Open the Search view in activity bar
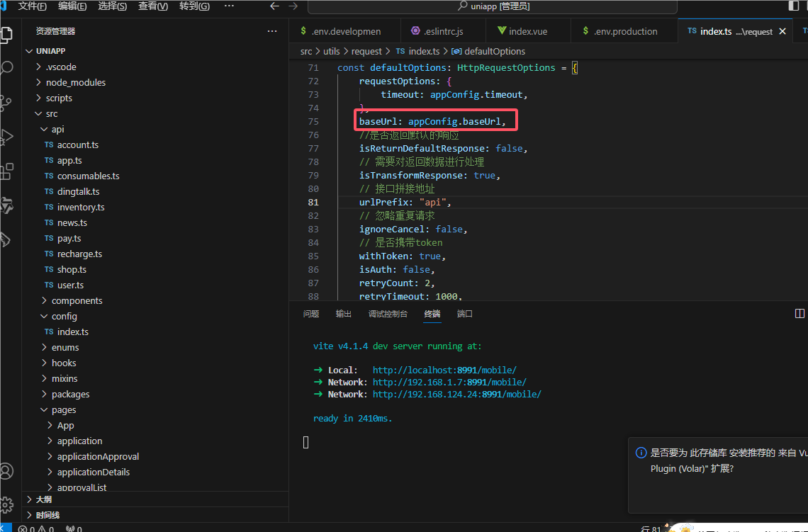The width and height of the screenshot is (808, 532). 6,68
